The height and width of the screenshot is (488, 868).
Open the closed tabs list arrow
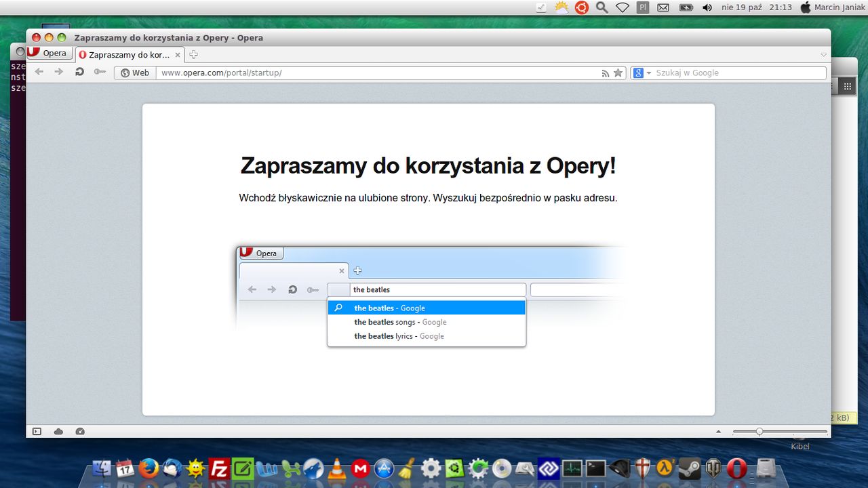824,54
